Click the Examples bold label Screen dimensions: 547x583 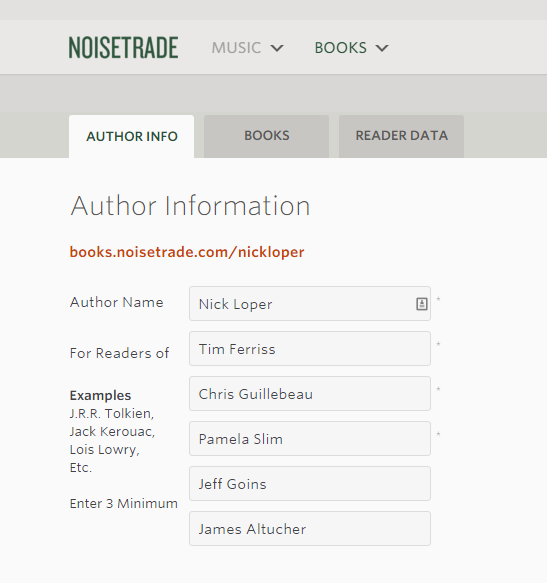tap(100, 395)
